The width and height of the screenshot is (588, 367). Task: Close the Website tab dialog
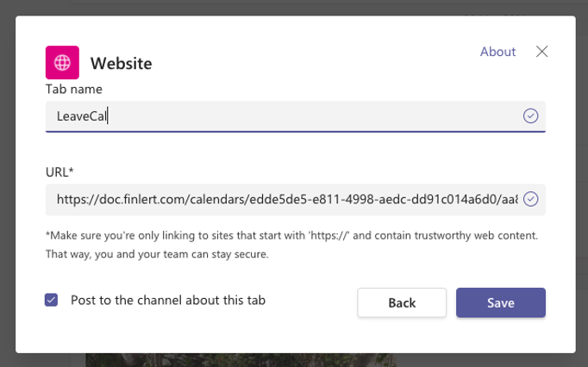click(x=542, y=52)
